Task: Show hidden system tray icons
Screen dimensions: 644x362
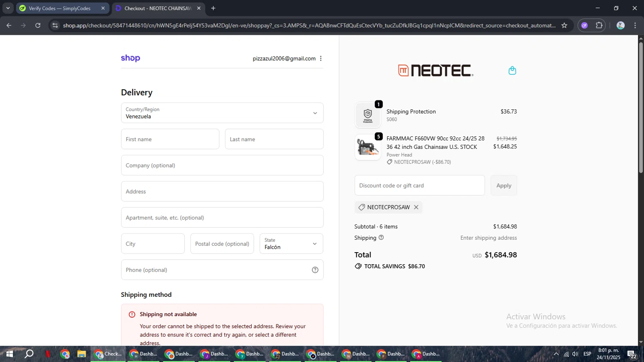Action: 556,354
